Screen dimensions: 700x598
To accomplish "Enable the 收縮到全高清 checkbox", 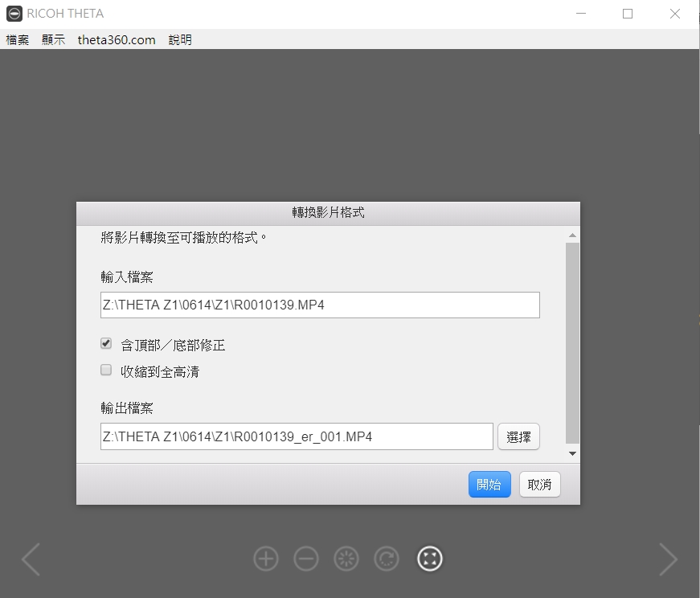I will [x=106, y=371].
